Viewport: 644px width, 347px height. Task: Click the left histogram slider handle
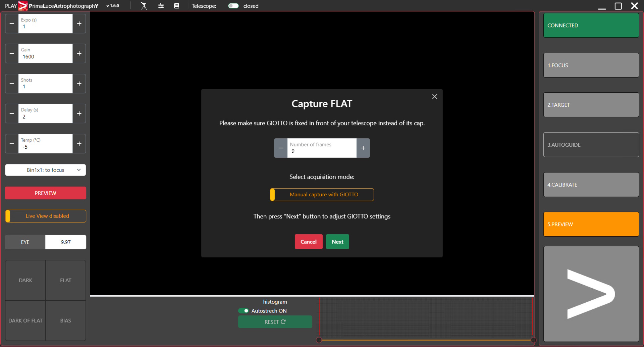coord(319,340)
